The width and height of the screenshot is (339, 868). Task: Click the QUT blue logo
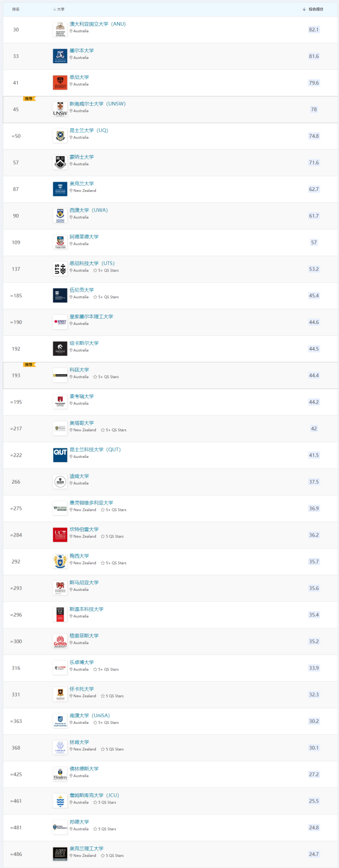pos(60,455)
